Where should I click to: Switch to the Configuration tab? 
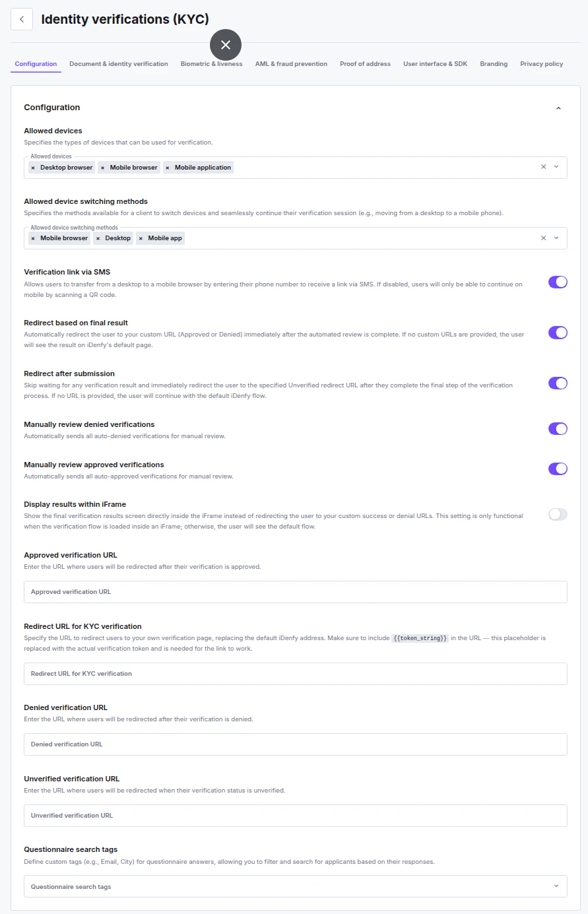(x=36, y=64)
